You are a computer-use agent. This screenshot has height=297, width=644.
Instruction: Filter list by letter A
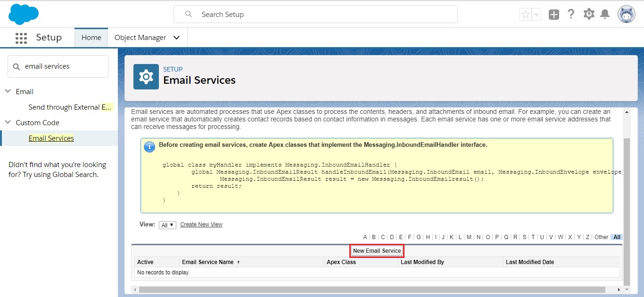click(x=365, y=237)
